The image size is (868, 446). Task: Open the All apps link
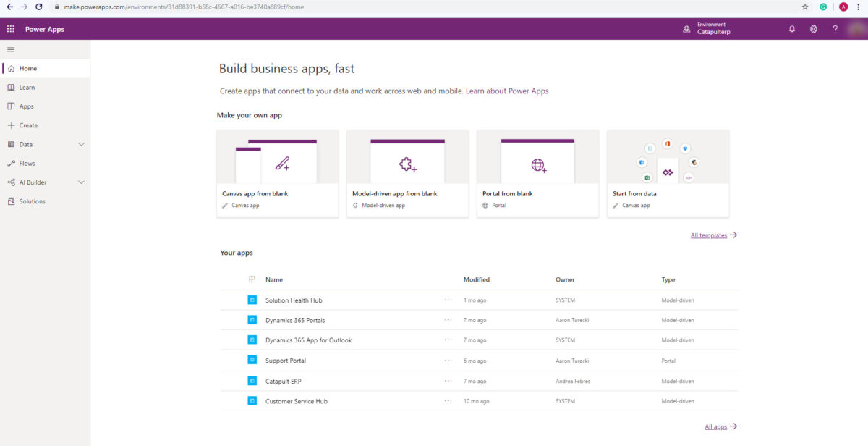coord(721,427)
